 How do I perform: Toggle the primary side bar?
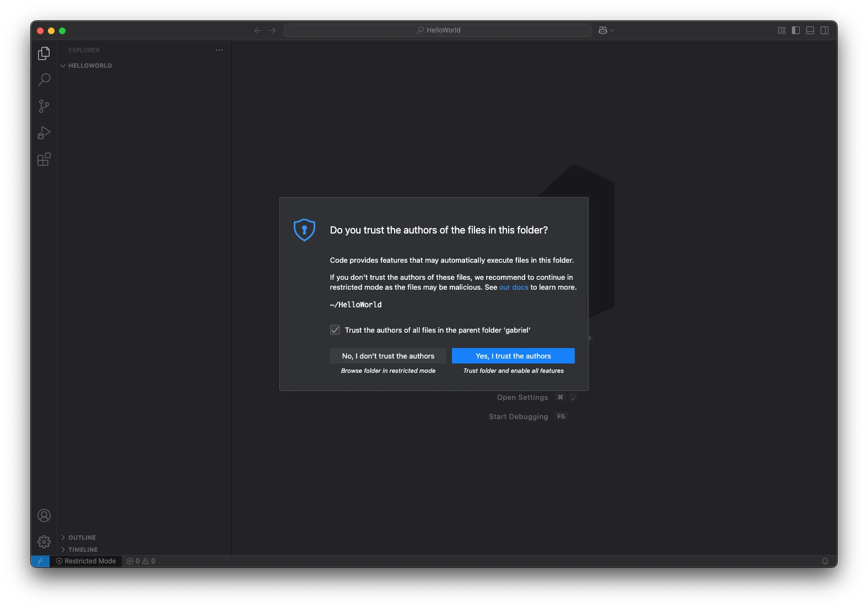pos(796,30)
